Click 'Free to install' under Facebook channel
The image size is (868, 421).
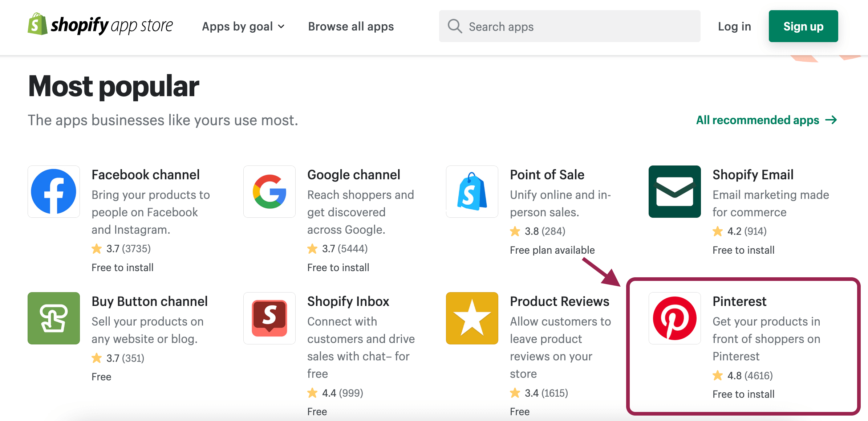(x=122, y=267)
